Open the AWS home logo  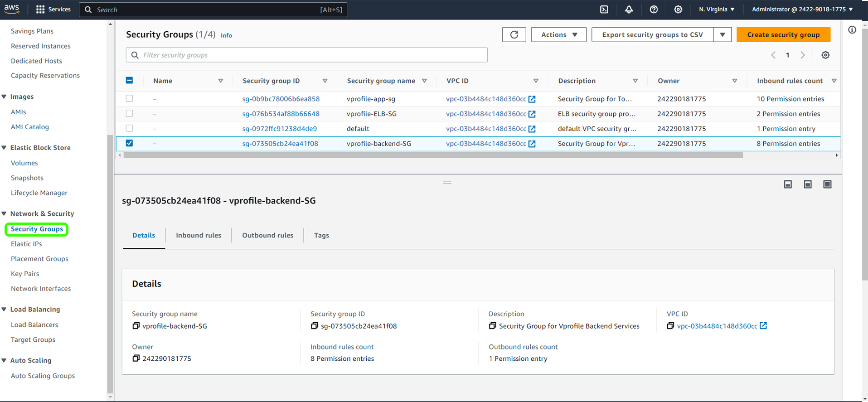coord(12,9)
